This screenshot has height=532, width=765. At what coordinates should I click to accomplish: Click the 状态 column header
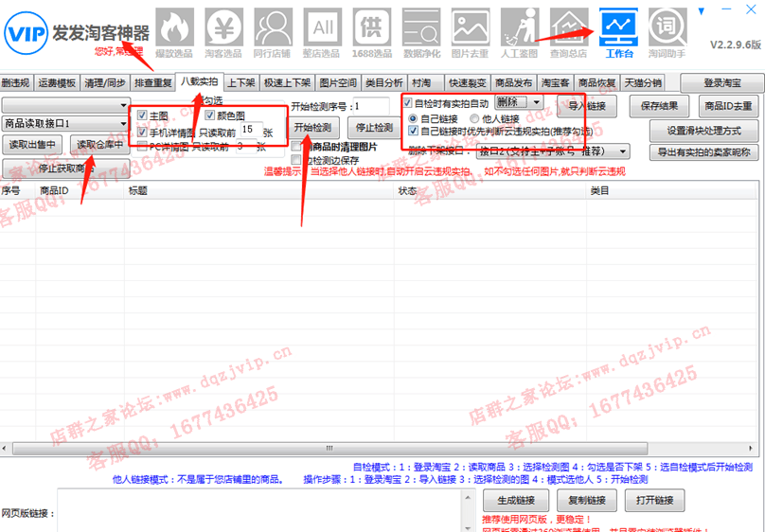click(489, 190)
